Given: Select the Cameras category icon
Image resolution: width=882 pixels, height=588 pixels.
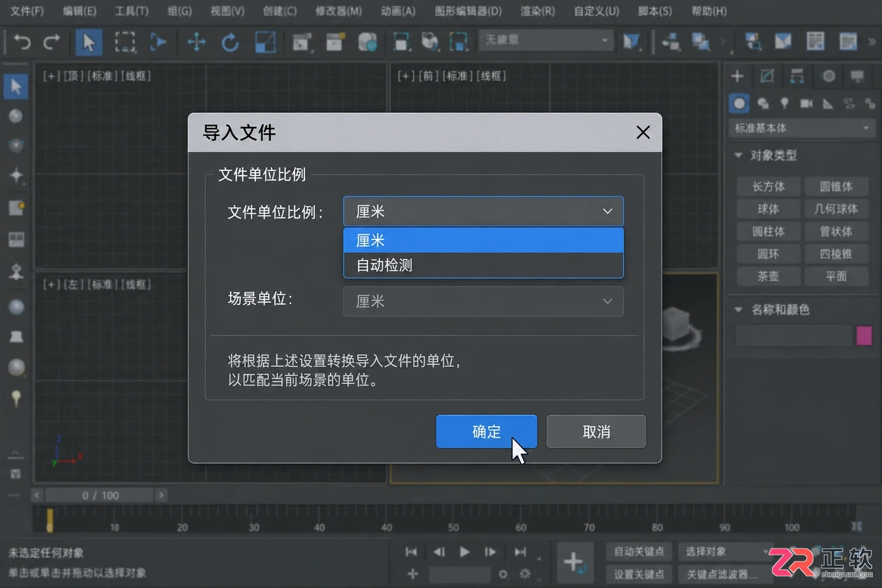Looking at the screenshot, I should coord(806,104).
